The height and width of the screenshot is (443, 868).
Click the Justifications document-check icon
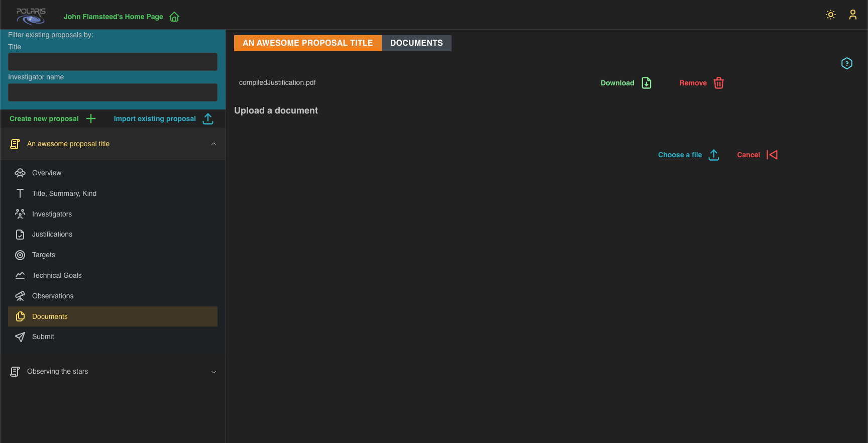point(20,235)
